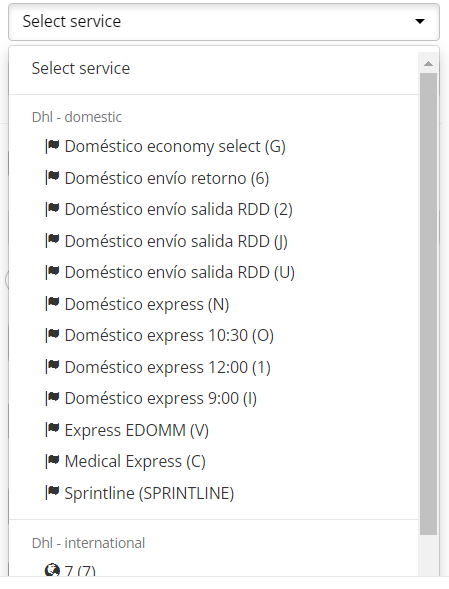Click flag icon beside Doméstico express 9:00
The width and height of the screenshot is (449, 589).
click(x=52, y=398)
